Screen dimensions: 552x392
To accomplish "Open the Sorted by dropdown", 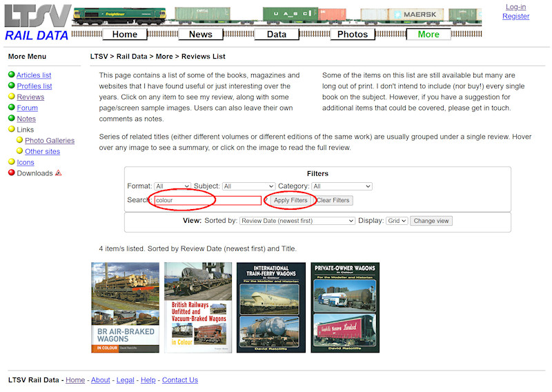I will click(x=297, y=221).
